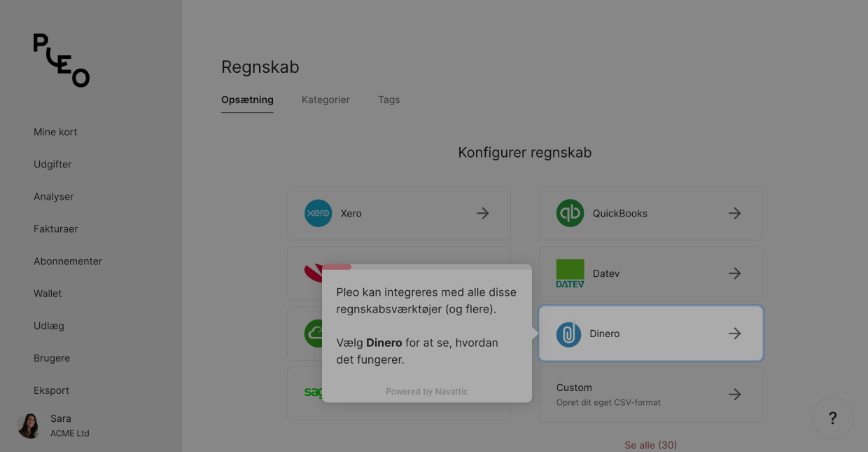
Task: Open Udlæg in sidebar
Action: (x=48, y=326)
